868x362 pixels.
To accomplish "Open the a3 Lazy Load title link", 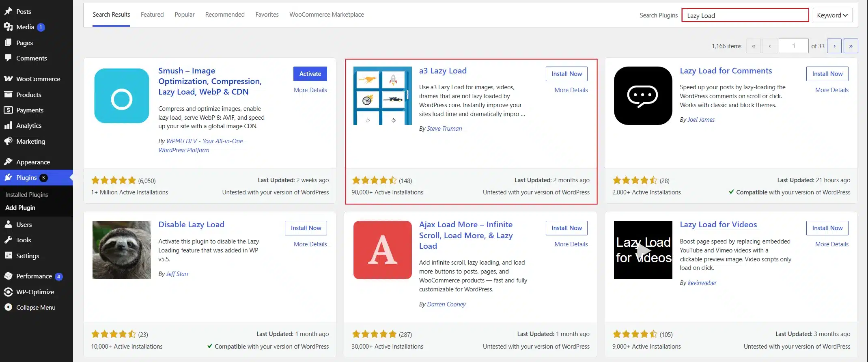I will 443,71.
